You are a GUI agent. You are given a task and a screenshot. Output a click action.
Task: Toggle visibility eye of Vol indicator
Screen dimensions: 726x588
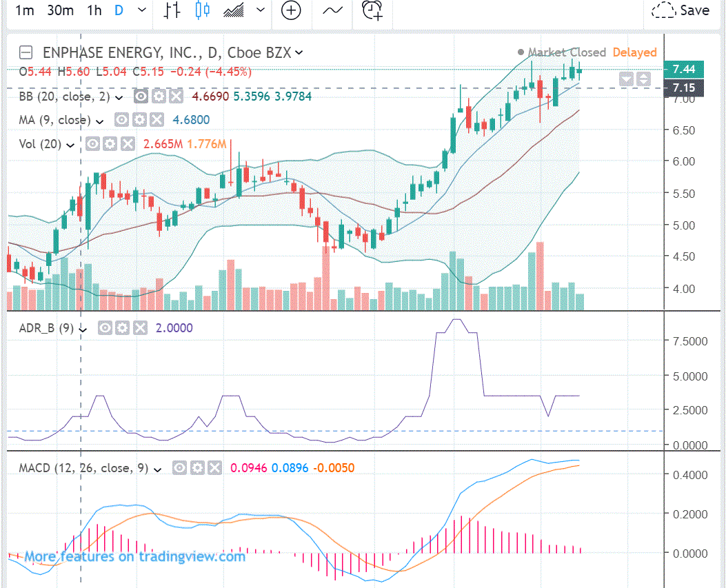tap(92, 144)
